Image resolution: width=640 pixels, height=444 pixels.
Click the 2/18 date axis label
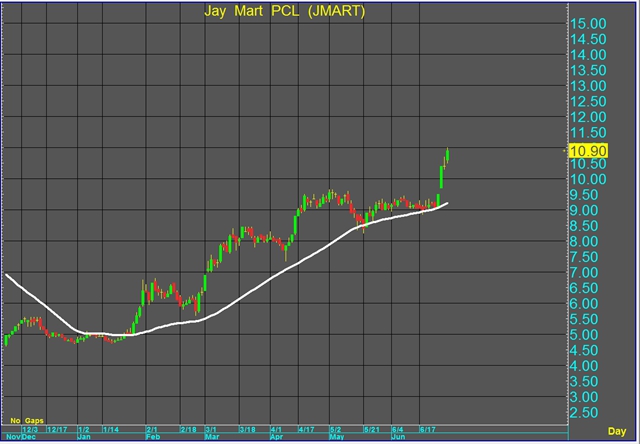[x=189, y=430]
